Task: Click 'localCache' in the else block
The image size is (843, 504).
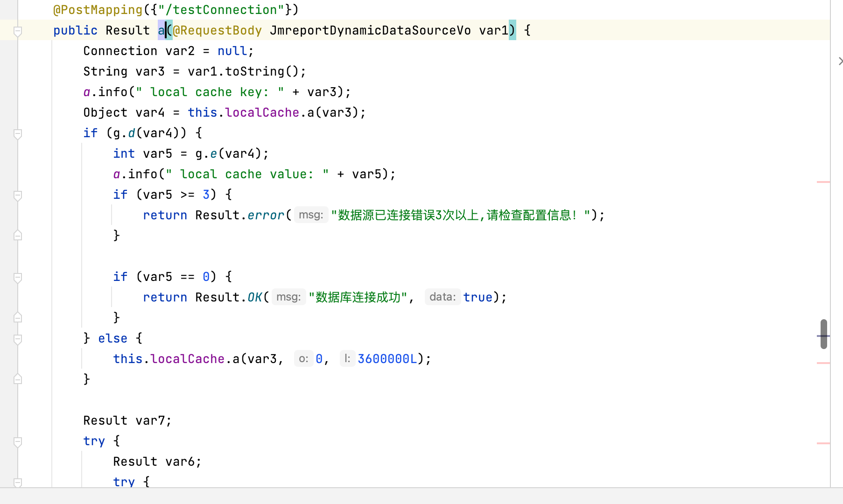Action: (x=188, y=359)
